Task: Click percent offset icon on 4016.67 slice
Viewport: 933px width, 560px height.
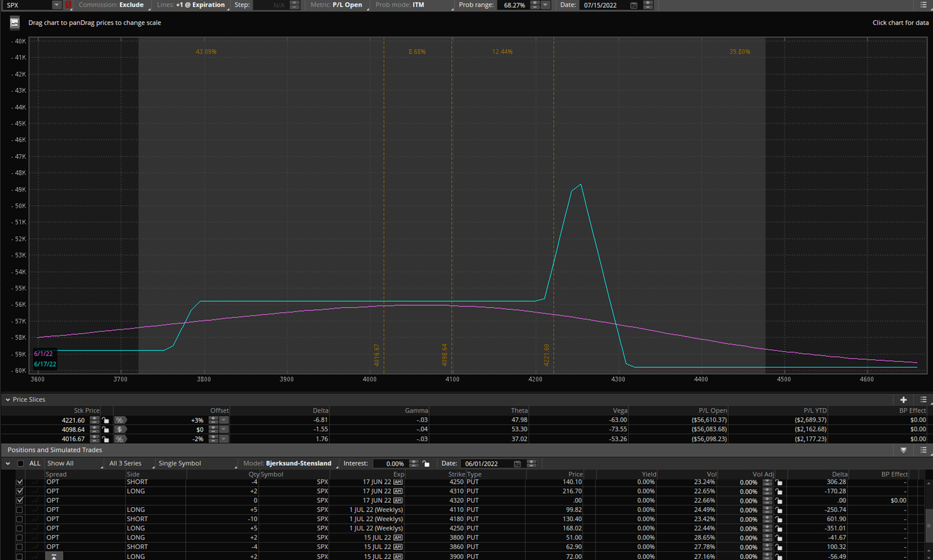Action: click(x=120, y=439)
